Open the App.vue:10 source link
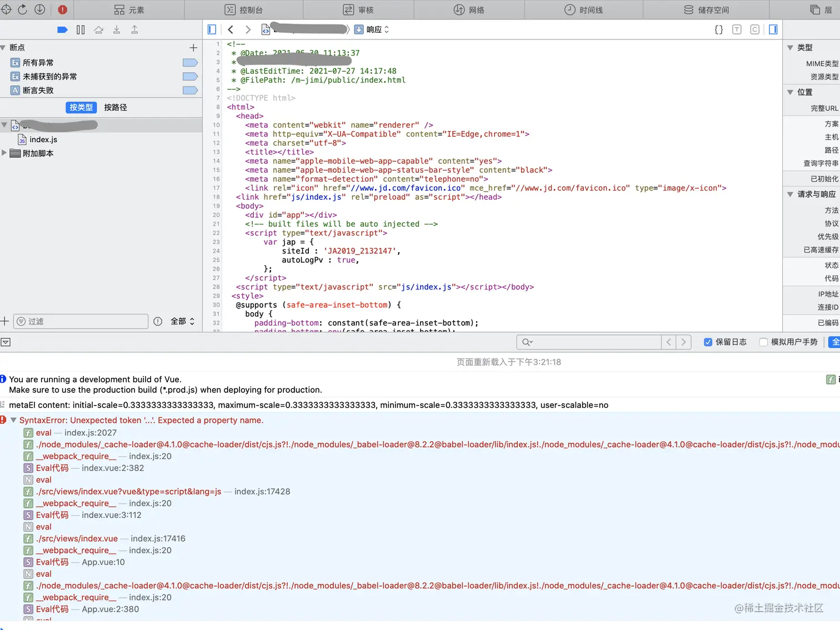 (103, 562)
